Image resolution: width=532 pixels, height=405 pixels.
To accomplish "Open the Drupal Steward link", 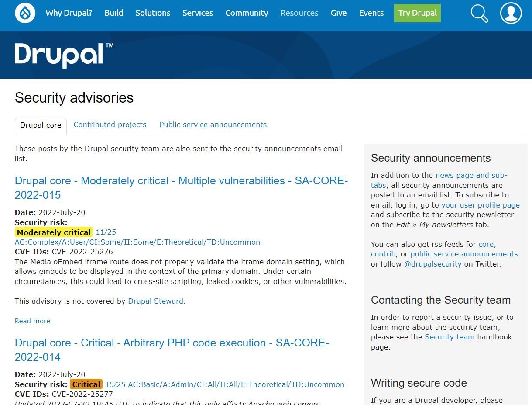I will click(155, 301).
